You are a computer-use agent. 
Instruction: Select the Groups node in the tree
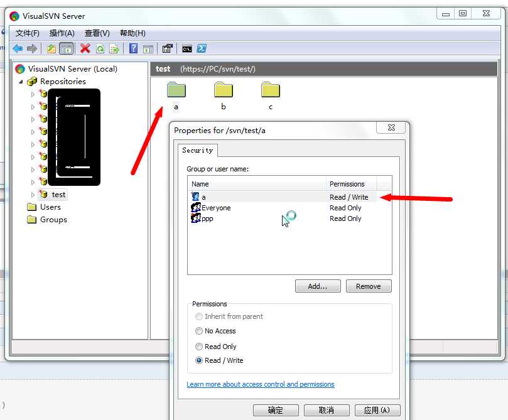click(x=53, y=220)
